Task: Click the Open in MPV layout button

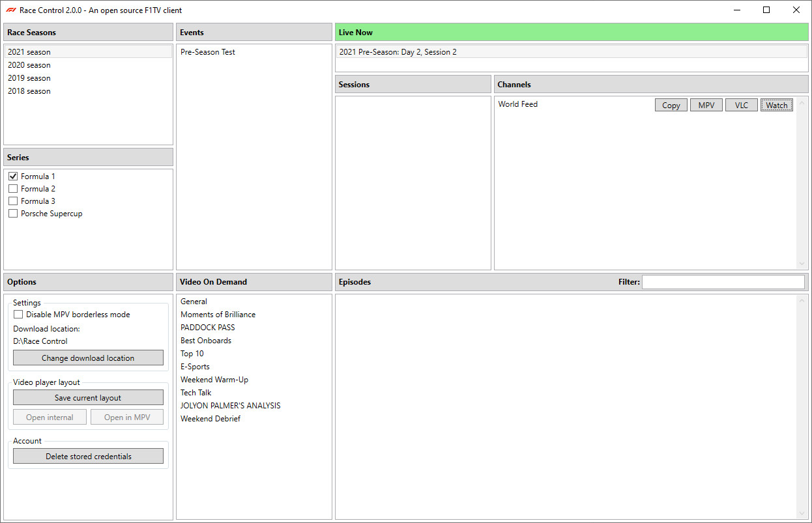Action: [127, 417]
